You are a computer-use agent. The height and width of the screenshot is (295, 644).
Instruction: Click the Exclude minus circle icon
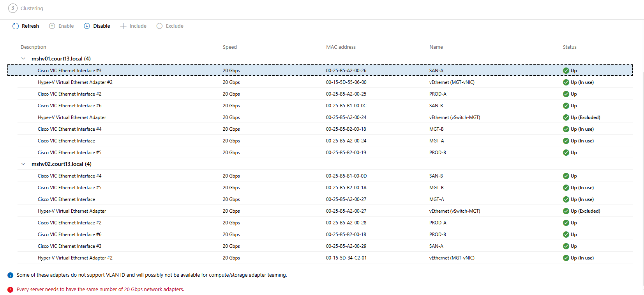(159, 26)
